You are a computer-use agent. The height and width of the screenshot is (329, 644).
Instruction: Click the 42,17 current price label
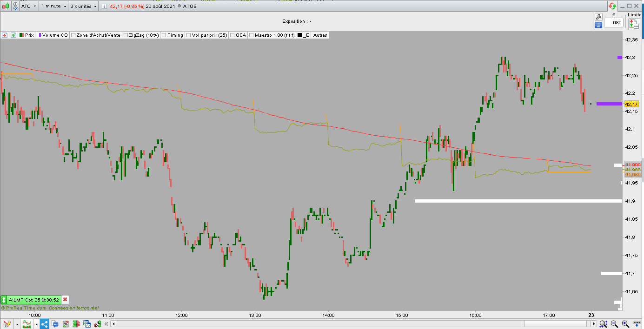[632, 104]
